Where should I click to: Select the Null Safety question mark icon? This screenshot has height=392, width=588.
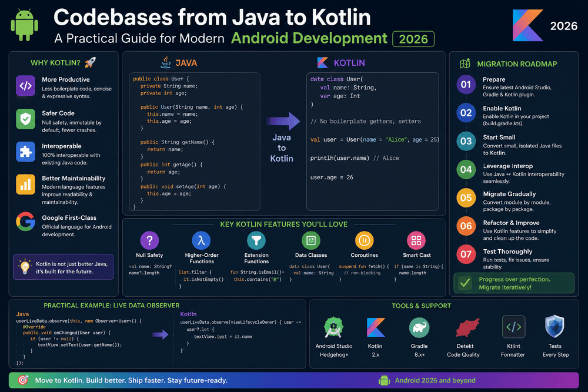point(149,240)
